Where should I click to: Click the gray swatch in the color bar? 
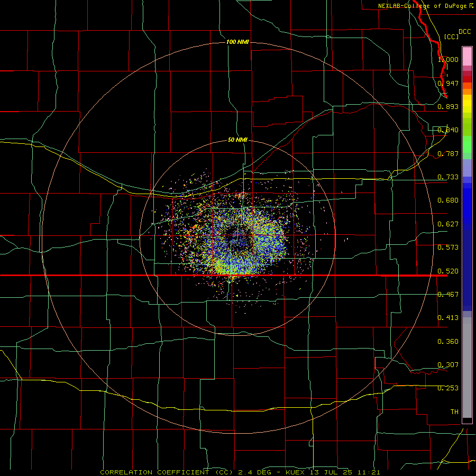coord(467,368)
